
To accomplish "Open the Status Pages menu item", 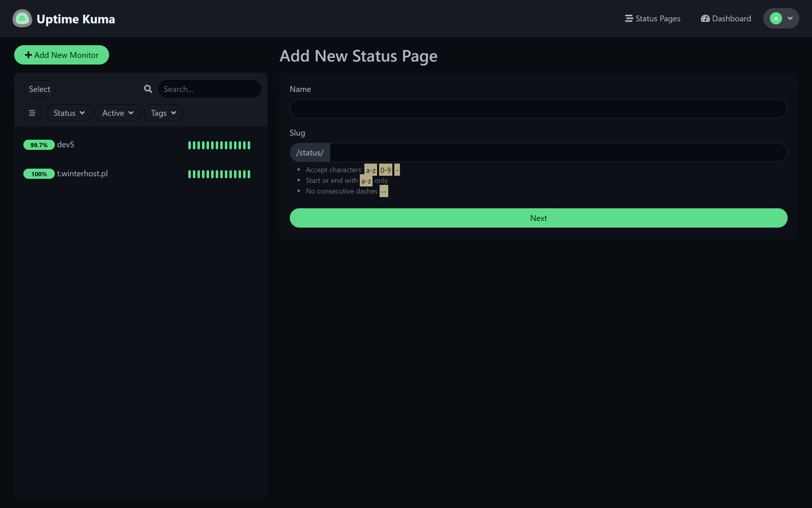I will (653, 18).
